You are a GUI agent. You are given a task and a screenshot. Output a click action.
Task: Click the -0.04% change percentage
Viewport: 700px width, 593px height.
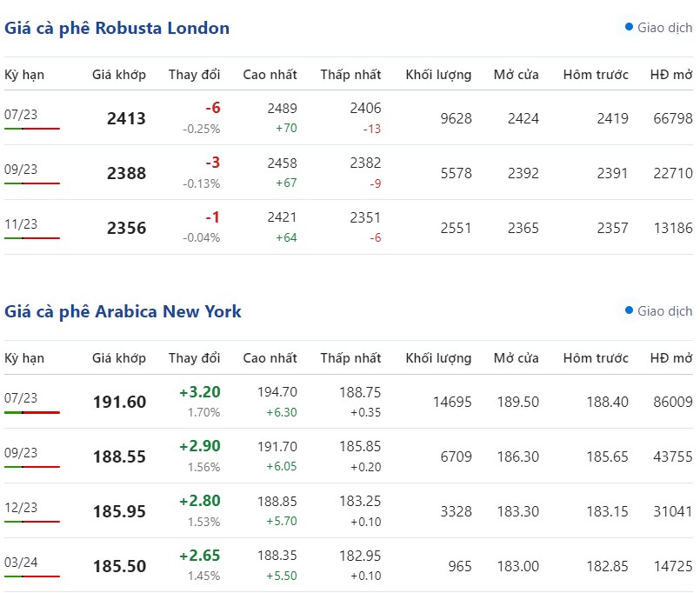coord(202,237)
